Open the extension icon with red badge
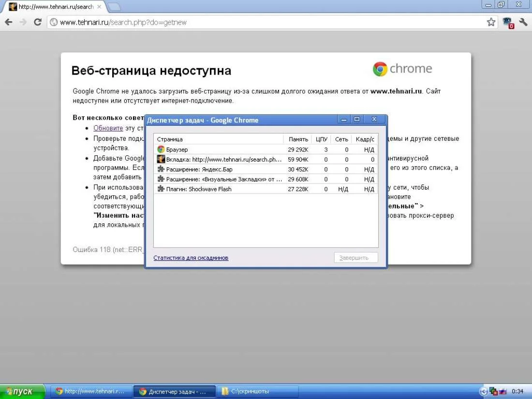 click(508, 23)
